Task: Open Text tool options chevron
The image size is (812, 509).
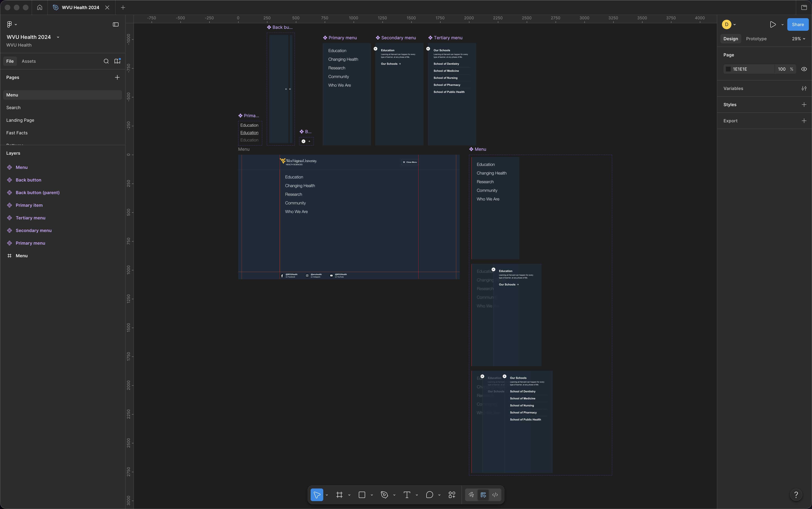Action: [x=417, y=495]
